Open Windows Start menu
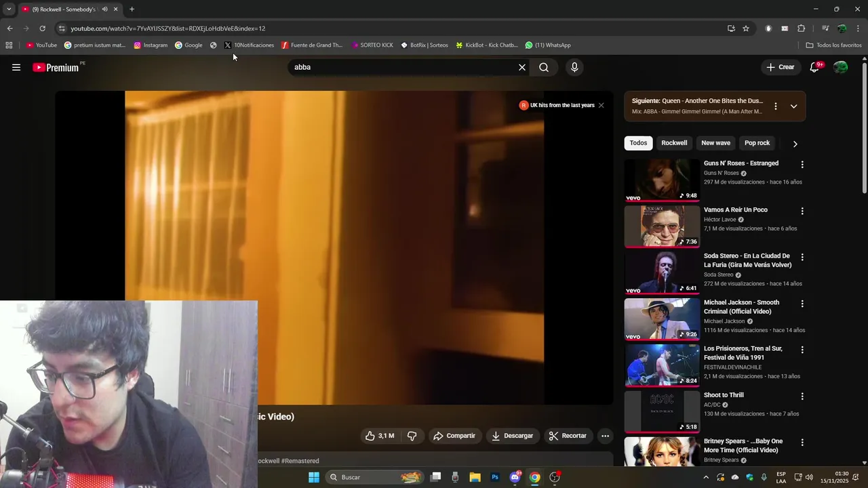 tap(314, 477)
